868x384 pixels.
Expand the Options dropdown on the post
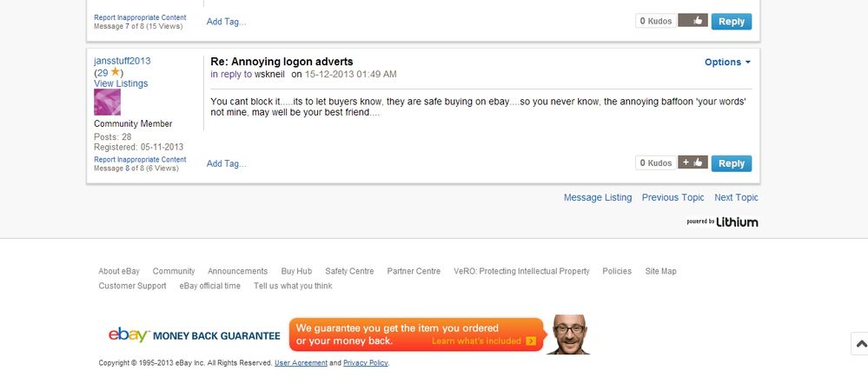tap(727, 62)
